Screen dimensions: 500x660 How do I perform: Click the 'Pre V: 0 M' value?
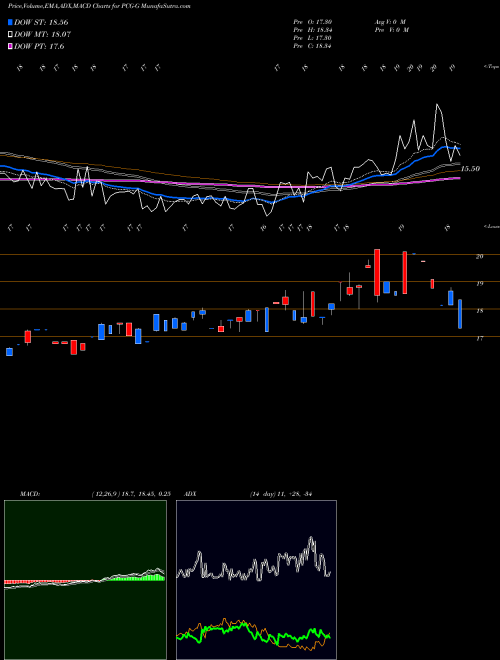click(391, 30)
